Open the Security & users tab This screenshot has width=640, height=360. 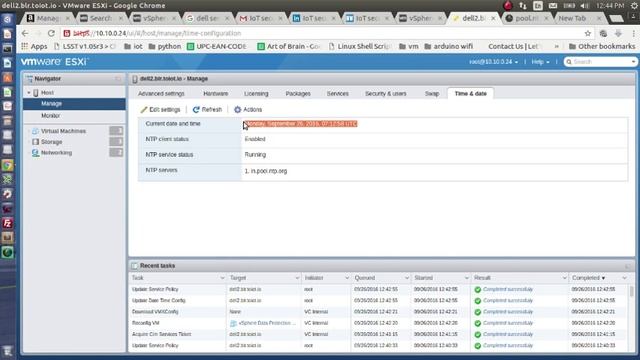[386, 93]
